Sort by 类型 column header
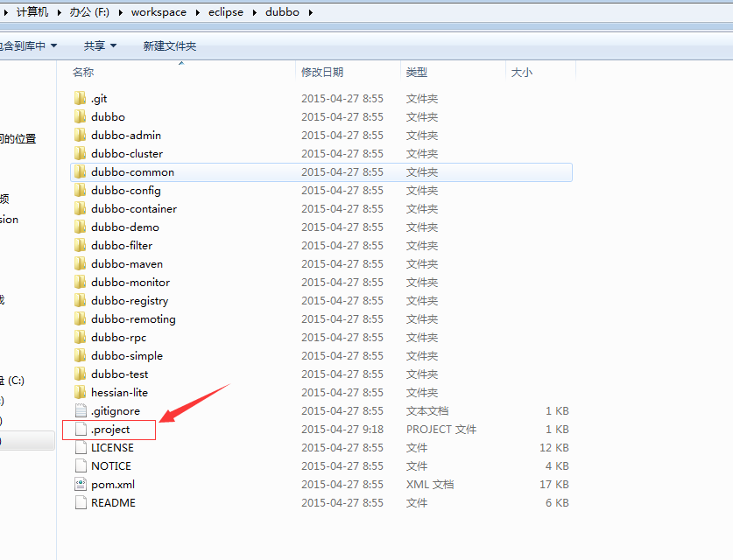The image size is (733, 560). coord(417,72)
